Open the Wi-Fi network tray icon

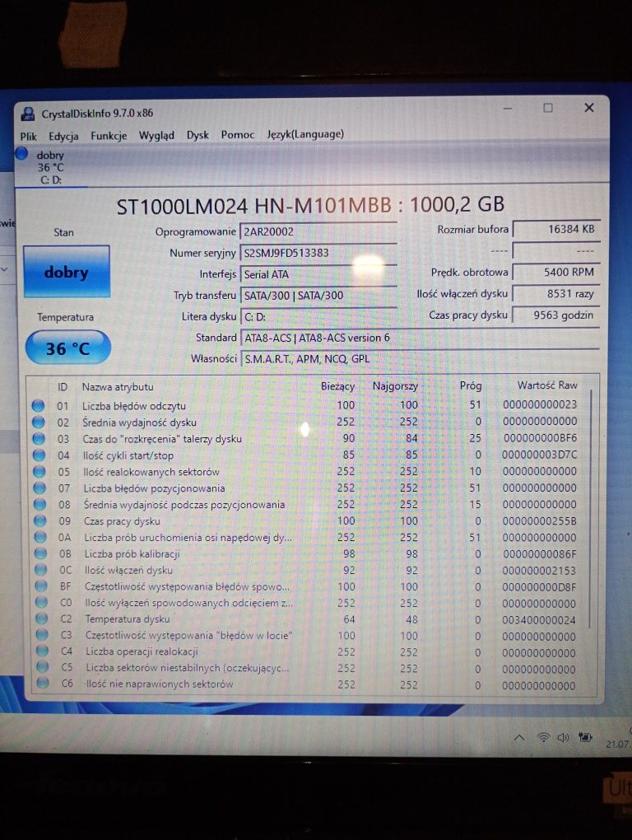[543, 738]
